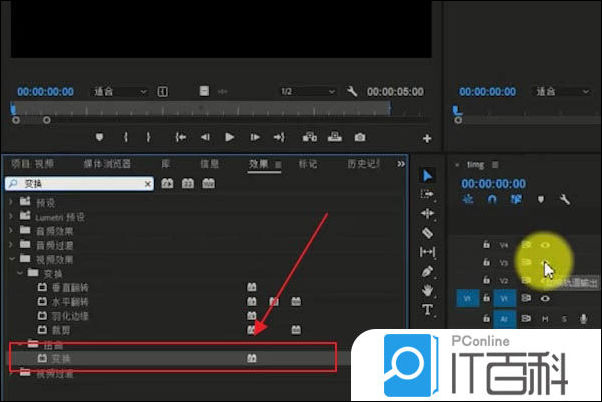
Task: Step back one frame in source monitor
Action: pos(205,137)
